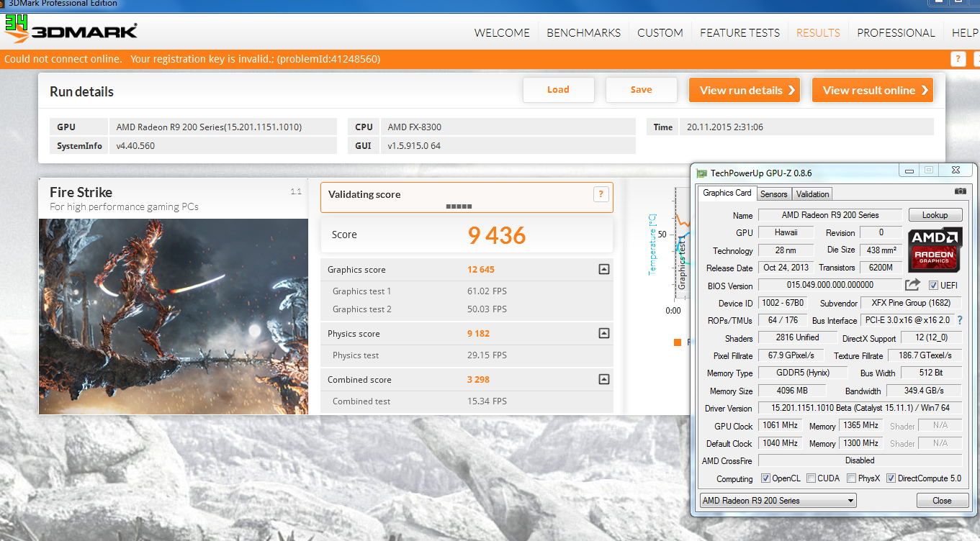This screenshot has height=541, width=980.
Task: Switch to the Graphics Card tab in GPU-Z
Action: (x=727, y=193)
